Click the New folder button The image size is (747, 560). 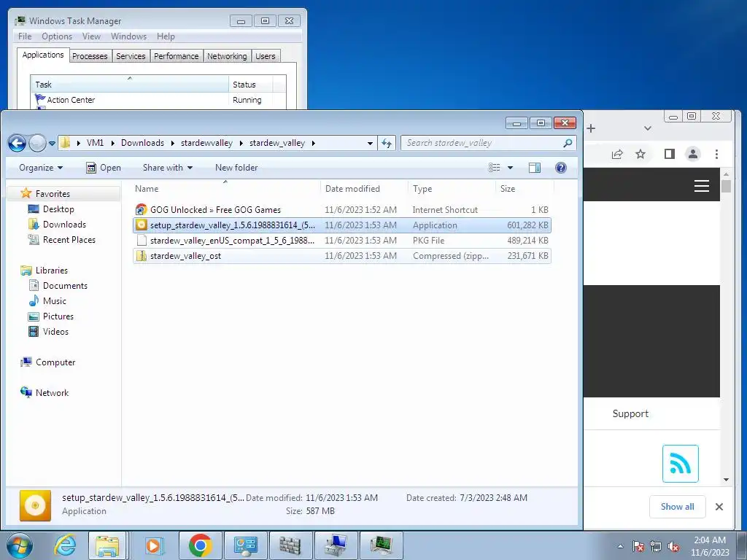point(236,168)
